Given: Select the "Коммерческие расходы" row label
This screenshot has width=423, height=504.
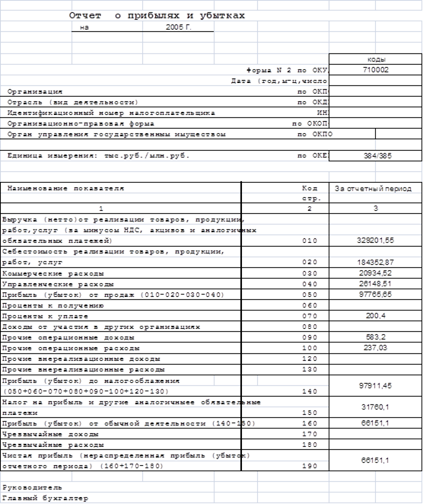Looking at the screenshot, I should pyautogui.click(x=53, y=273).
